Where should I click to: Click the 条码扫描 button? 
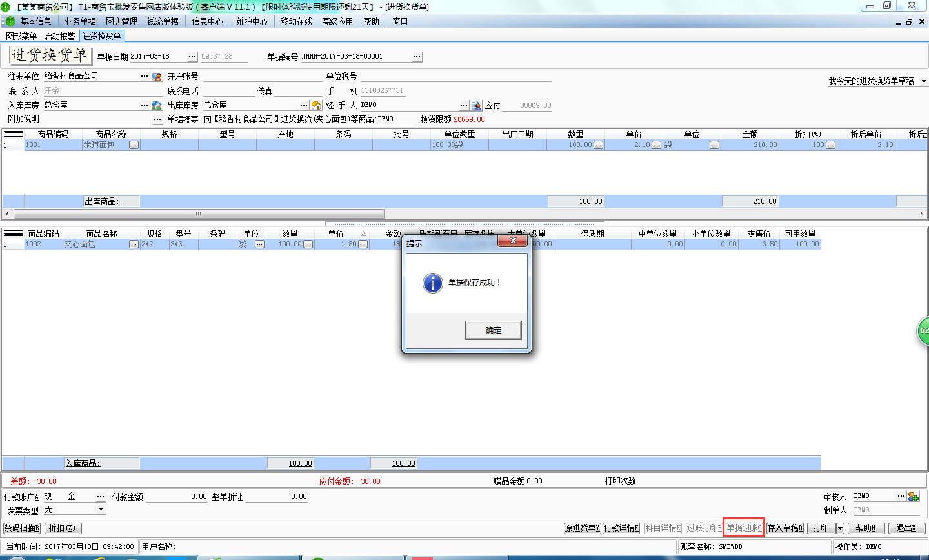(x=22, y=528)
